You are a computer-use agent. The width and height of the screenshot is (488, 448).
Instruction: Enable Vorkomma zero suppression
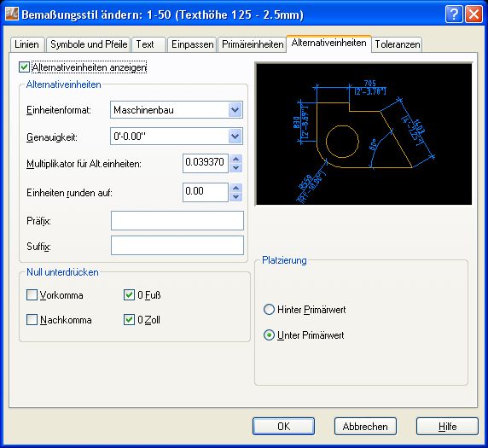pos(32,295)
